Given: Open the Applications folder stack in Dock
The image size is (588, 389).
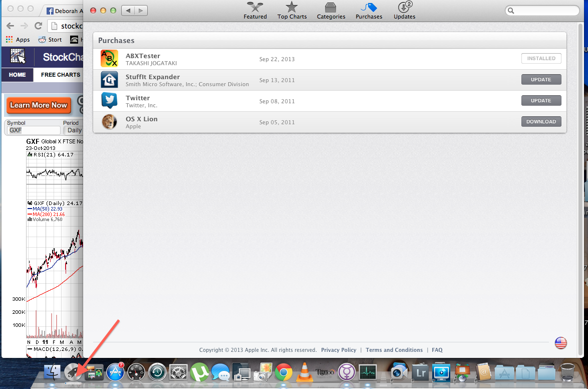Looking at the screenshot, I should [x=504, y=372].
